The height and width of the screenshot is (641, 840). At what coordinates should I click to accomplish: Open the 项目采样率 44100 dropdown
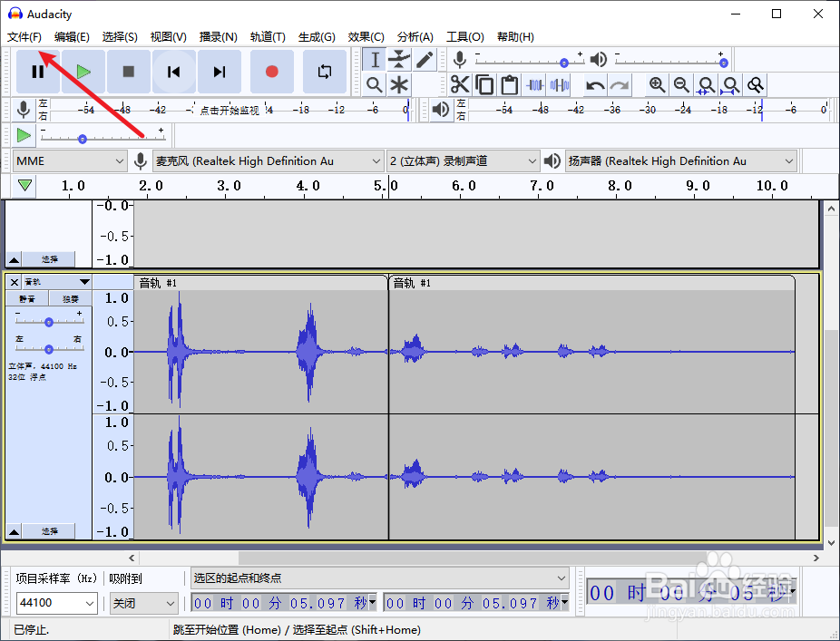tap(56, 604)
